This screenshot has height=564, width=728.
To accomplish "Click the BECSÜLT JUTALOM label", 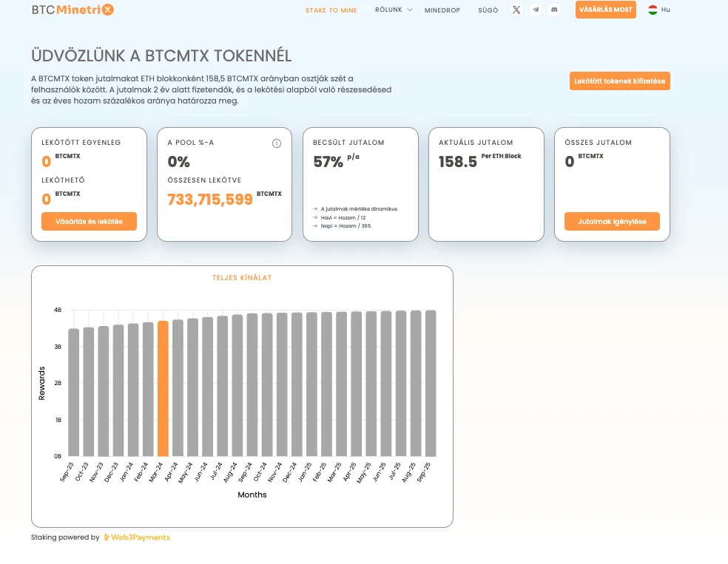I will tap(348, 143).
